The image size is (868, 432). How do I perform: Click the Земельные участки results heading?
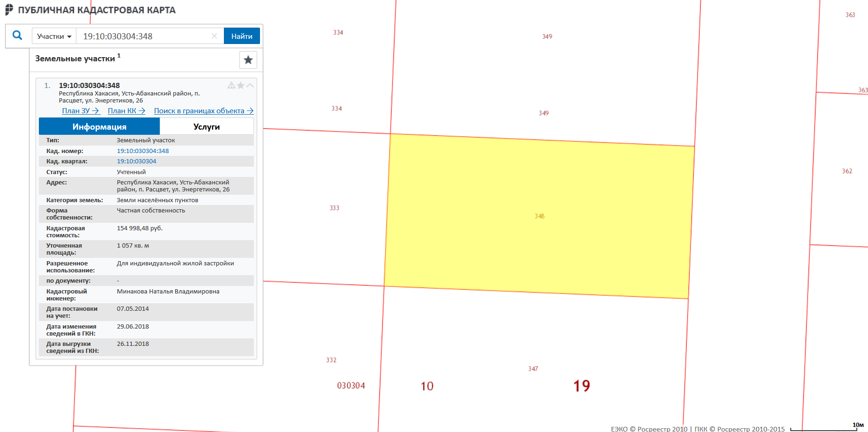75,59
